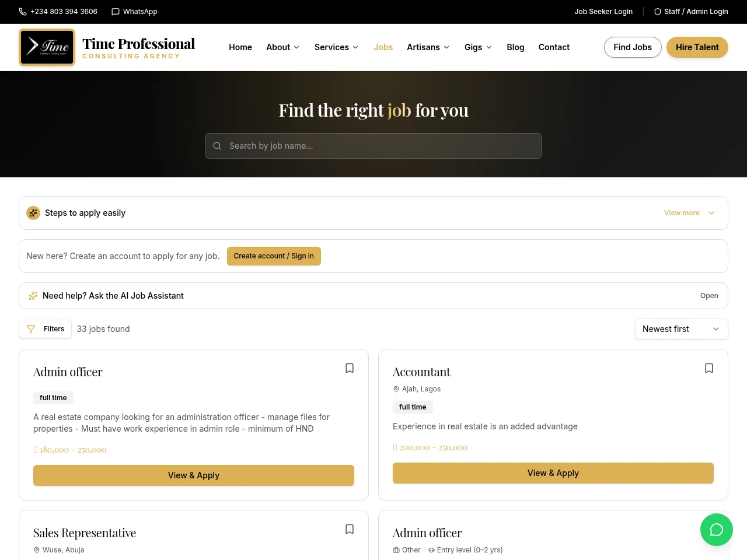Click the search magnifier icon

point(217,146)
